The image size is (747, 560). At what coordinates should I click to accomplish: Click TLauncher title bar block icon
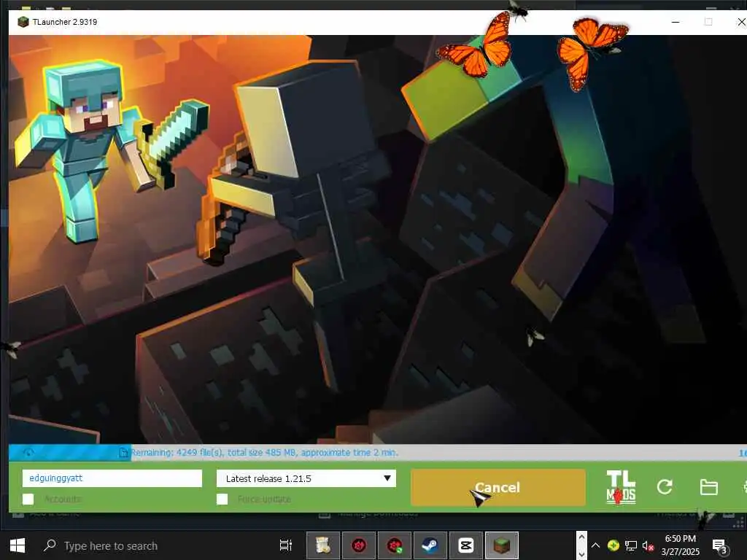tap(23, 22)
